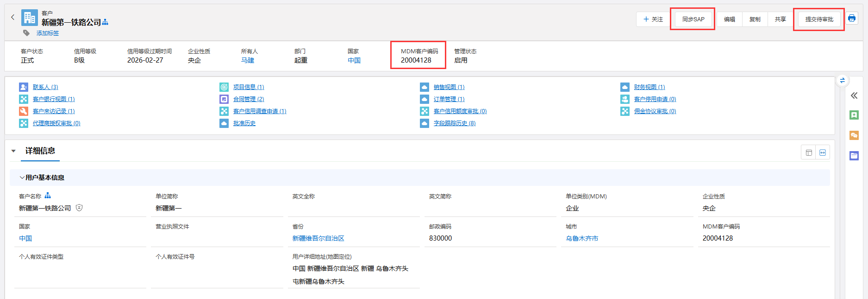Viewport: 868px width, 299px height.
Task: Click 添加标签 to add a tag
Action: click(48, 33)
